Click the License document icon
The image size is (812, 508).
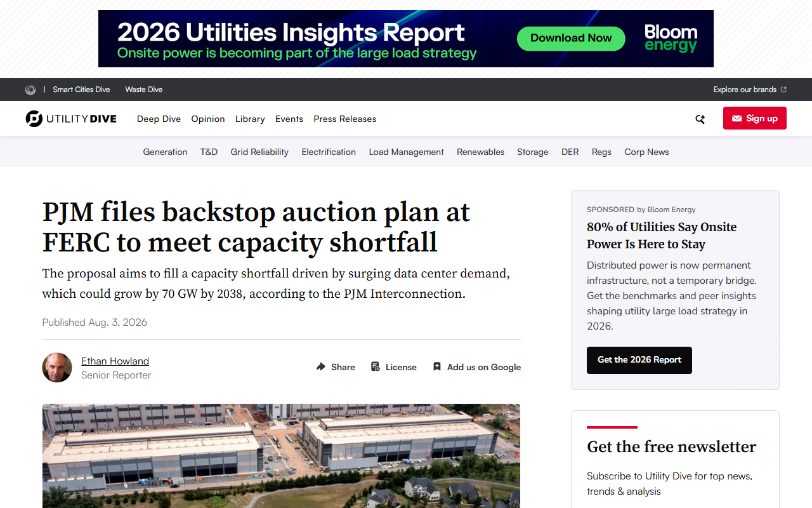point(376,366)
